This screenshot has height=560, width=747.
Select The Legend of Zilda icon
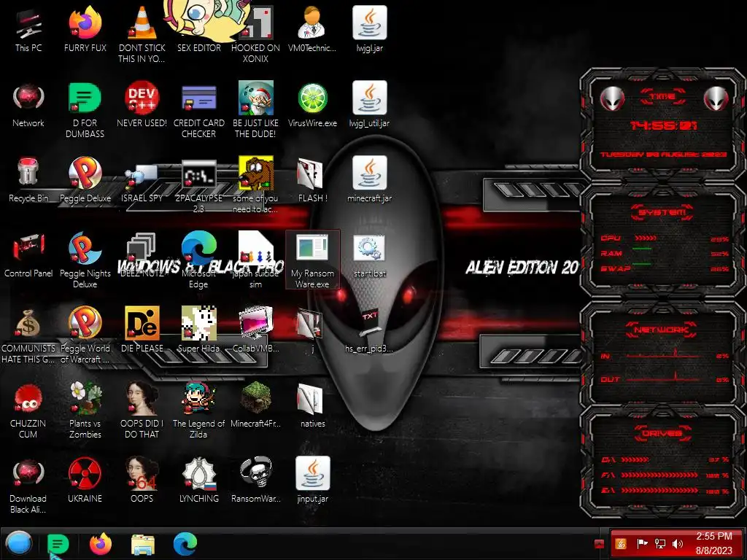[x=198, y=410]
